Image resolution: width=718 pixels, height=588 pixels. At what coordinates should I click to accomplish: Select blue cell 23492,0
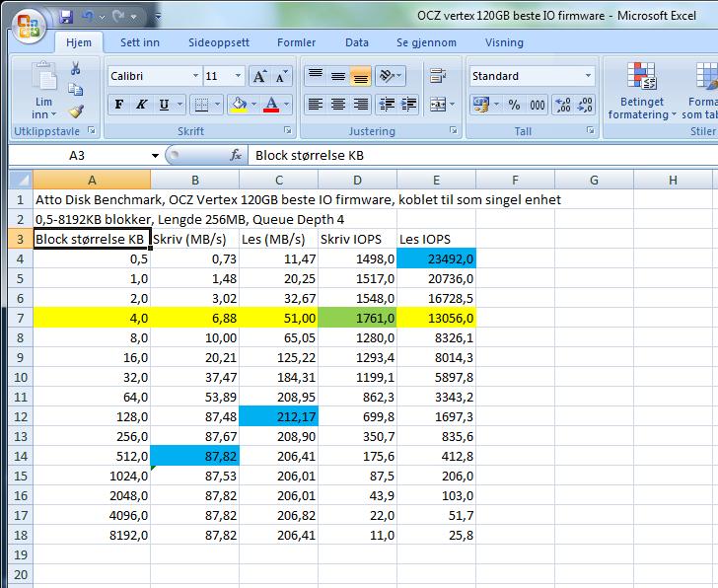pyautogui.click(x=436, y=258)
